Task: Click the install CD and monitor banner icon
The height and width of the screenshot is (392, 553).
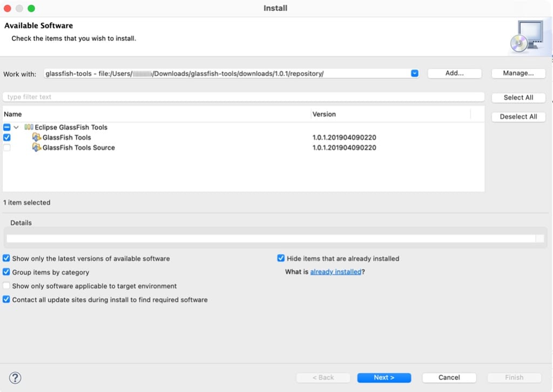Action: pos(526,37)
